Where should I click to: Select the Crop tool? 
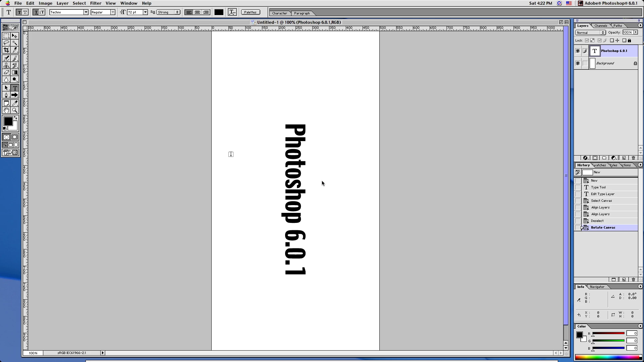pyautogui.click(x=6, y=50)
